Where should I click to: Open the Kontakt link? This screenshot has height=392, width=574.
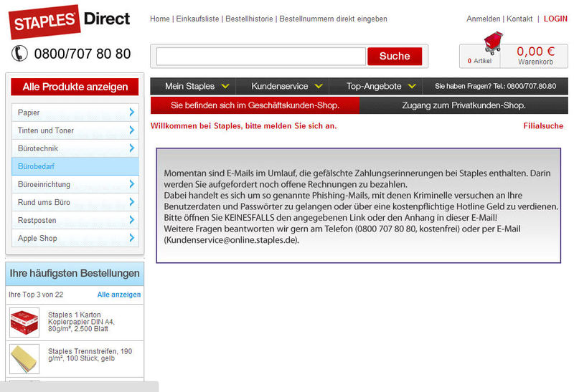click(519, 19)
